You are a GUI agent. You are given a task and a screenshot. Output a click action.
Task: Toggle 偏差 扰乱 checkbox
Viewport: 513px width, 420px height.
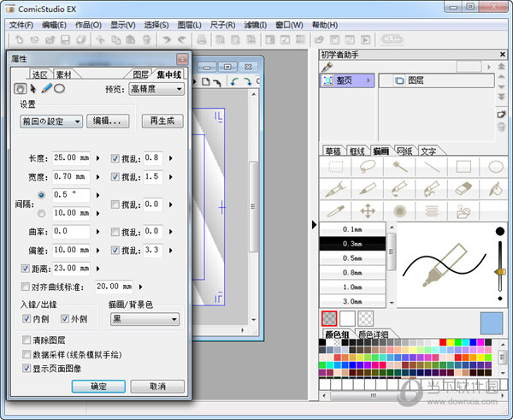(x=115, y=251)
